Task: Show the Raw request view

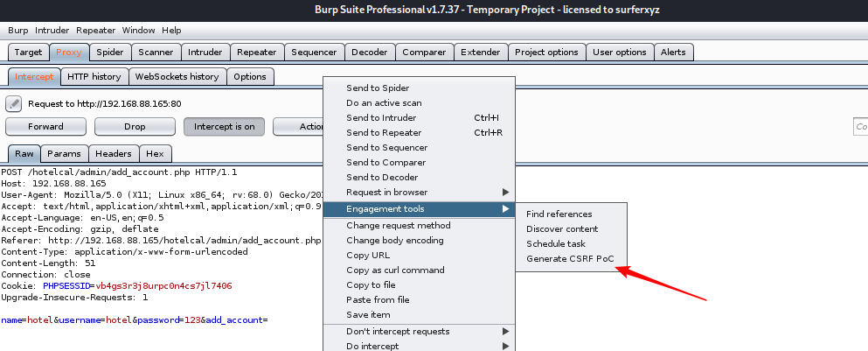Action: [24, 153]
